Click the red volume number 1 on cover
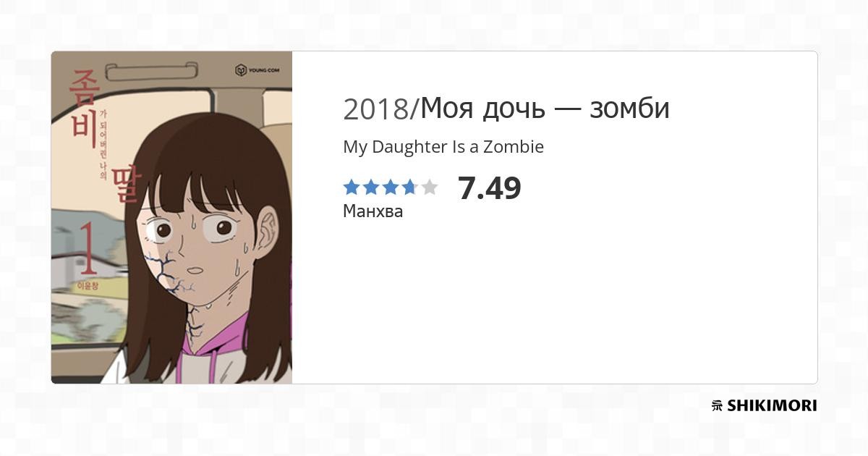Screen dimensions: 868x456 (88, 248)
